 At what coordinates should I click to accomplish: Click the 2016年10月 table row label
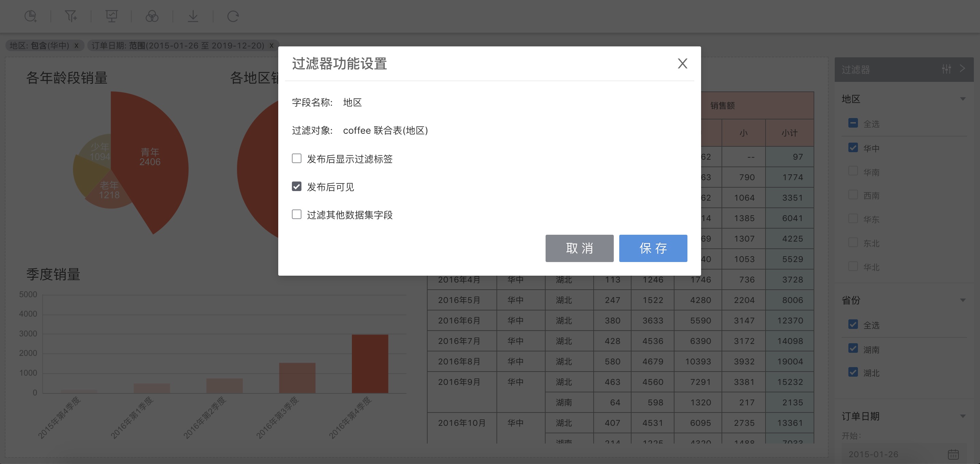[462, 423]
